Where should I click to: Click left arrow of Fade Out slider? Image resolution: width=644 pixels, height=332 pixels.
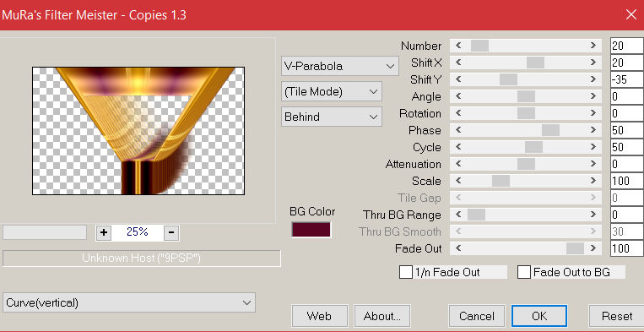point(458,248)
